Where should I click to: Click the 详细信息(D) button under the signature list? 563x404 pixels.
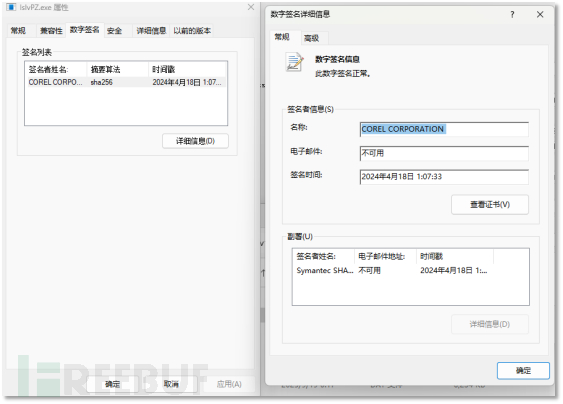(x=195, y=141)
